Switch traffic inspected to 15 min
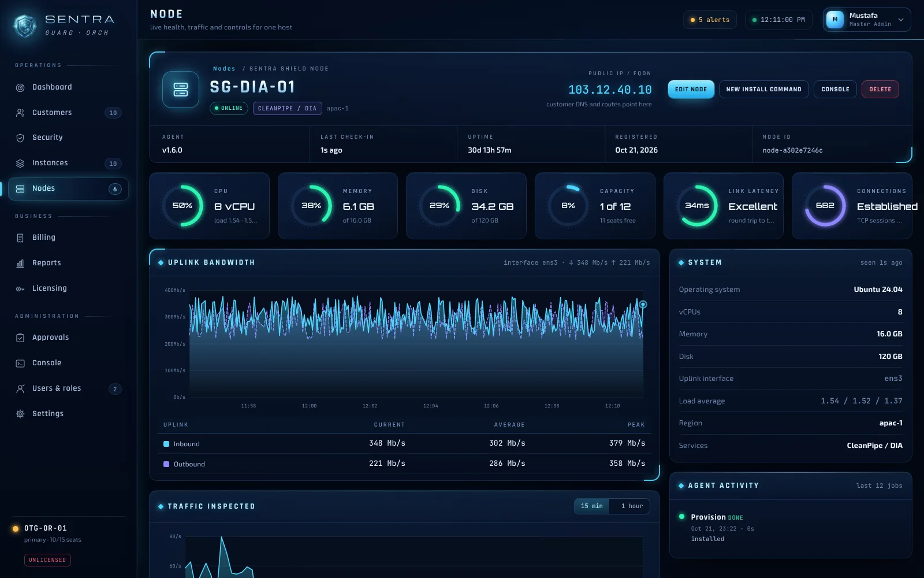Image resolution: width=924 pixels, height=578 pixels. (591, 506)
